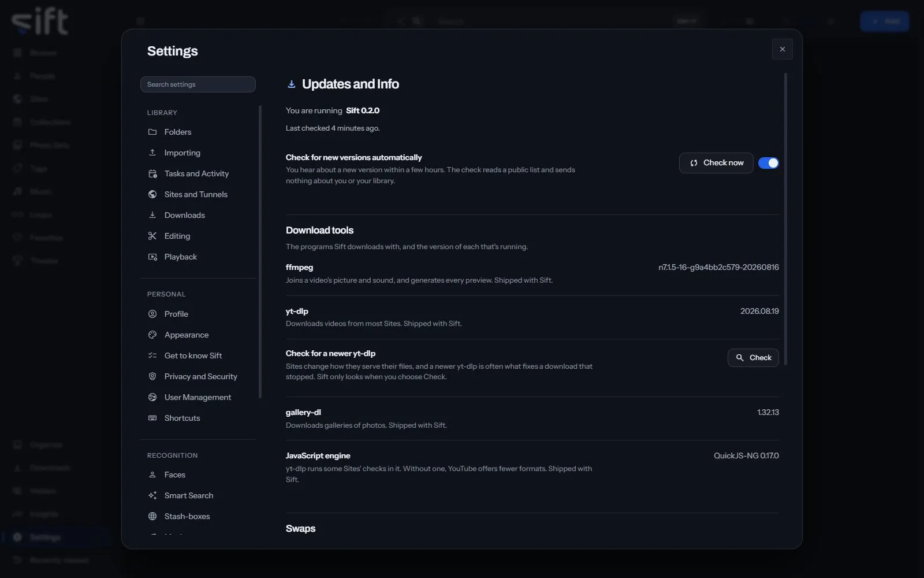Click the Importing upload icon

pos(152,153)
